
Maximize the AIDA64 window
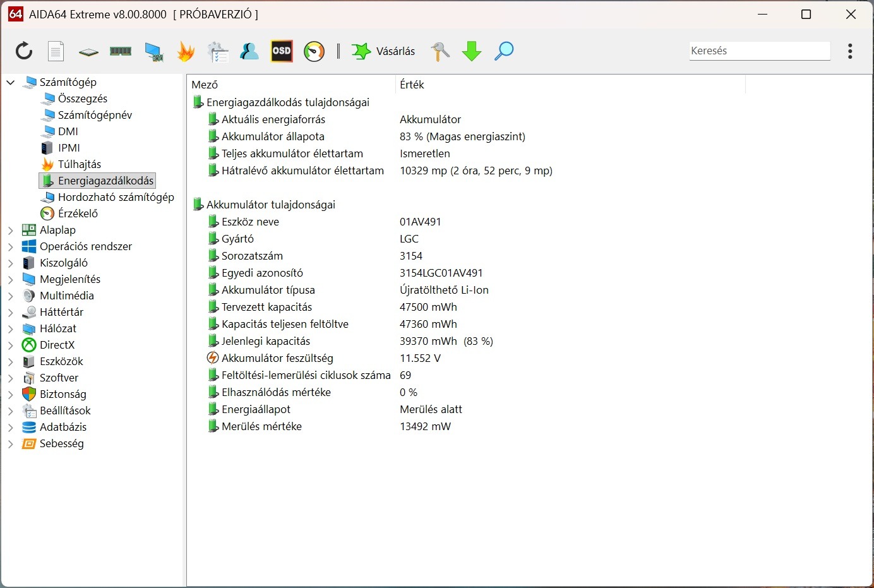pyautogui.click(x=806, y=14)
